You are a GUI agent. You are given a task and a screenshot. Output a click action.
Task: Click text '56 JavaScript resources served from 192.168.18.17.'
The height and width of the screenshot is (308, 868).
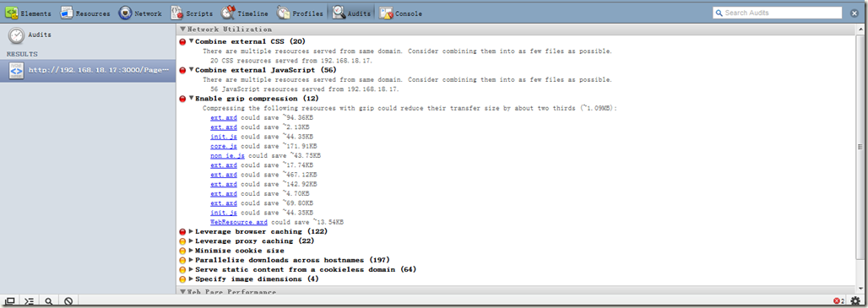point(305,89)
